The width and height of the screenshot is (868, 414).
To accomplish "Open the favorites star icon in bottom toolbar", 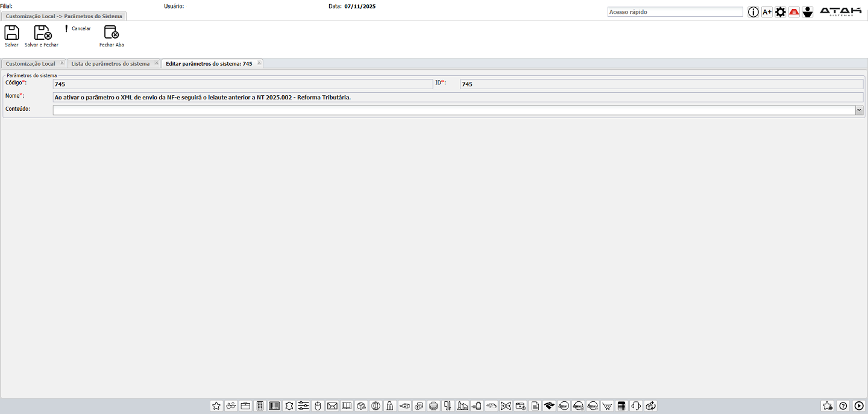I will pyautogui.click(x=216, y=406).
